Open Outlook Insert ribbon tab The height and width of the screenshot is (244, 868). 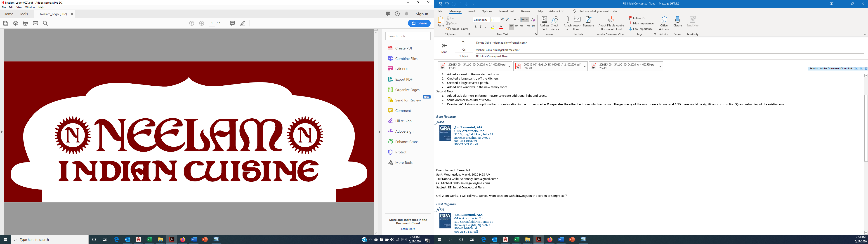(471, 11)
